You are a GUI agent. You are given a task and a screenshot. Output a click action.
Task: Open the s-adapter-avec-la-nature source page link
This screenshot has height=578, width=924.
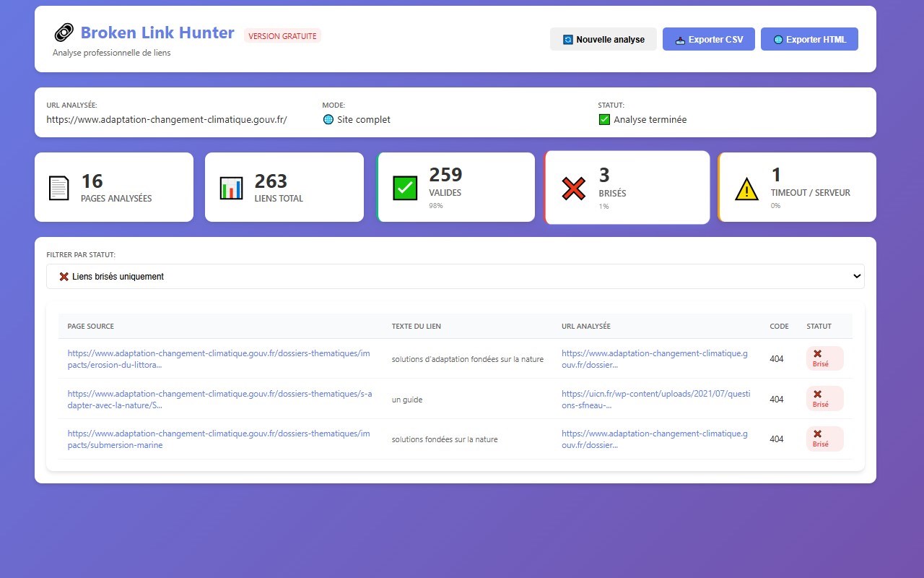pyautogui.click(x=220, y=400)
